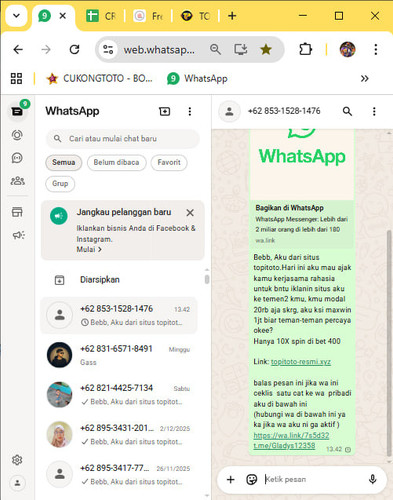Start a new chat with the icon
The width and height of the screenshot is (393, 500).
pyautogui.click(x=165, y=111)
